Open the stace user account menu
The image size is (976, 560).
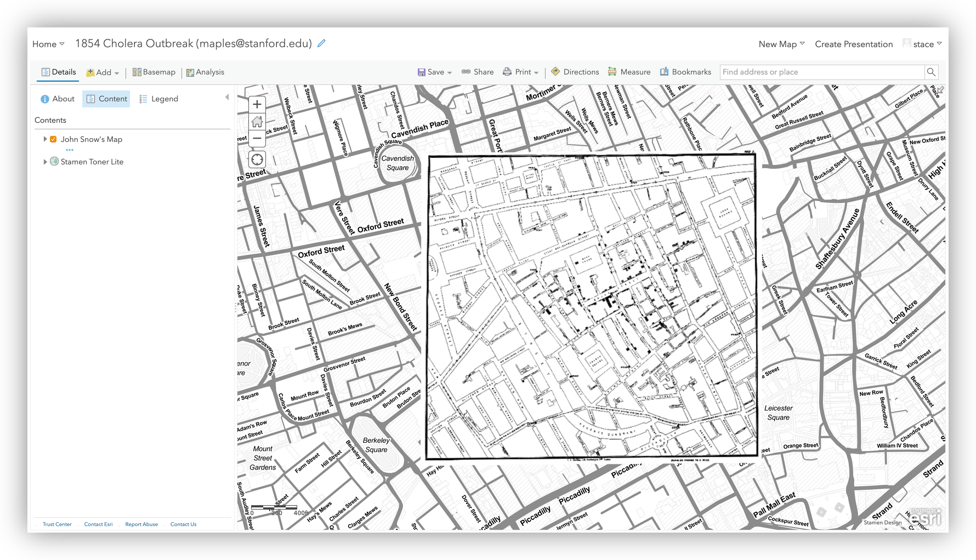coord(922,44)
